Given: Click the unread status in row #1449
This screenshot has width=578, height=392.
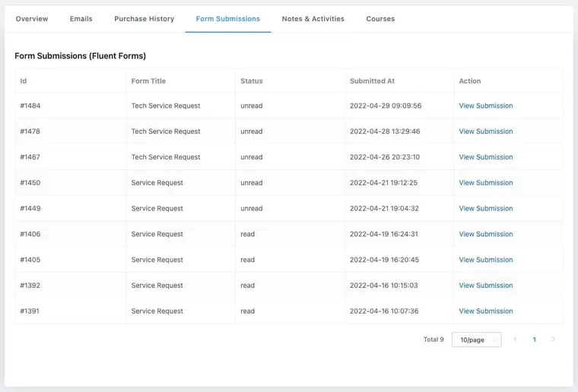Looking at the screenshot, I should click(x=252, y=208).
